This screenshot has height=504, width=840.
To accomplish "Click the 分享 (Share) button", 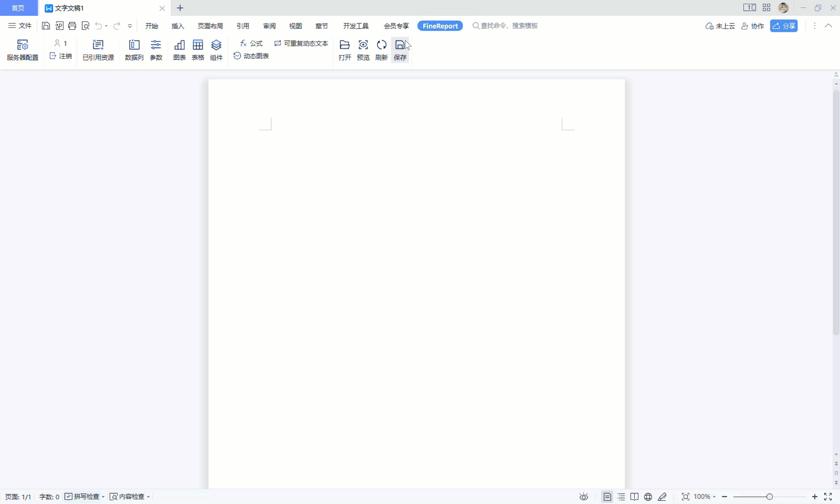I will click(784, 26).
